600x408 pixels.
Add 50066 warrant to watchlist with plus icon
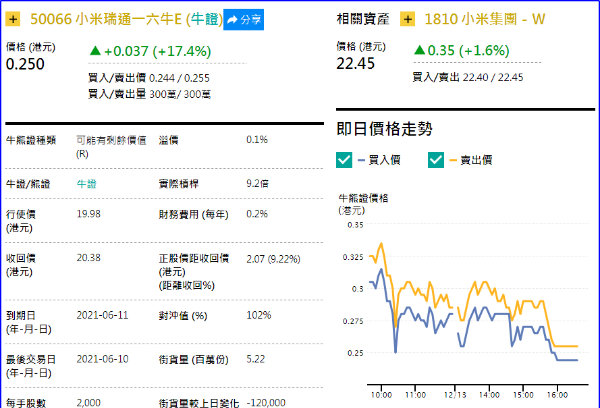coord(13,19)
